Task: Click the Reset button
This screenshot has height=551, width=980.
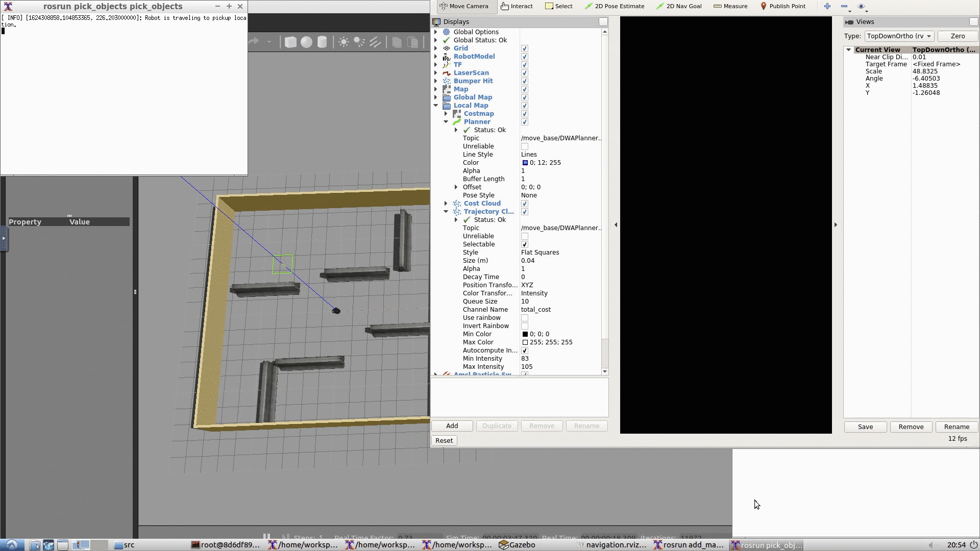Action: point(444,441)
